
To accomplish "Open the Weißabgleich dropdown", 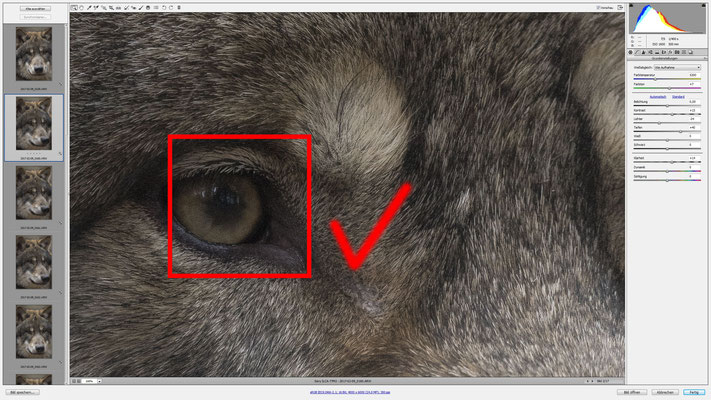I will tap(677, 67).
